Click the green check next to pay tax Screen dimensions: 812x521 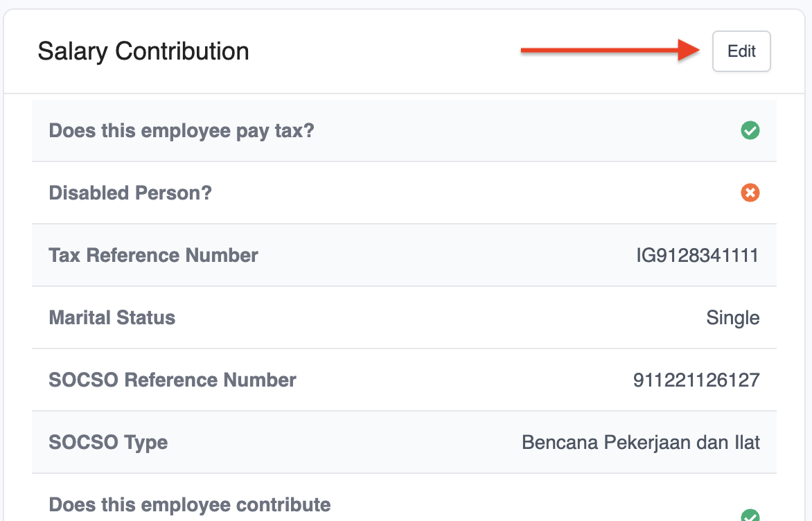(x=750, y=130)
